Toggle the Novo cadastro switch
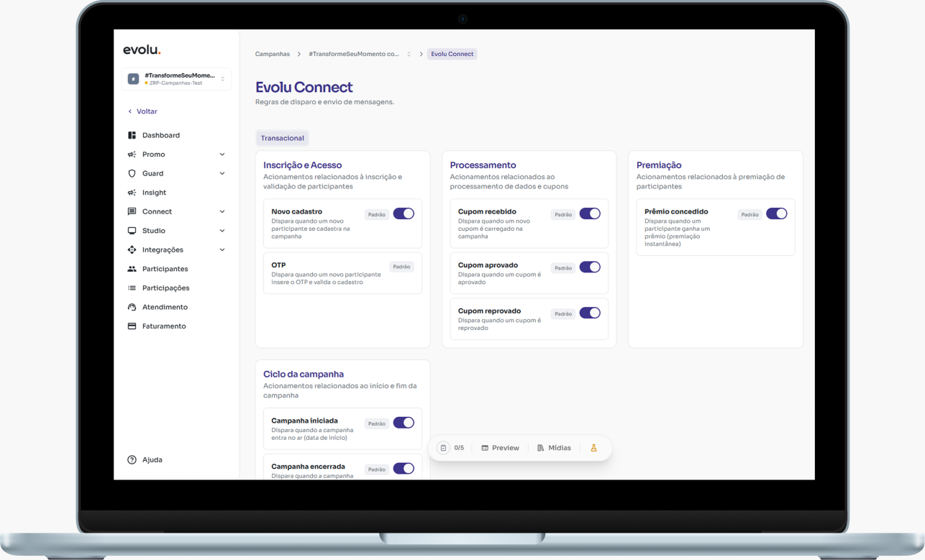The height and width of the screenshot is (560, 925). click(x=404, y=214)
